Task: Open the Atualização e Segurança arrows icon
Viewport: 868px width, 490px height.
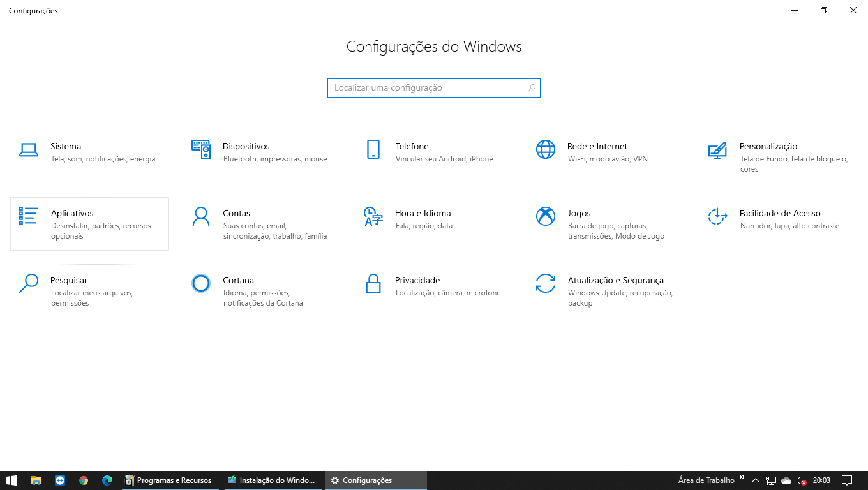Action: pyautogui.click(x=546, y=283)
